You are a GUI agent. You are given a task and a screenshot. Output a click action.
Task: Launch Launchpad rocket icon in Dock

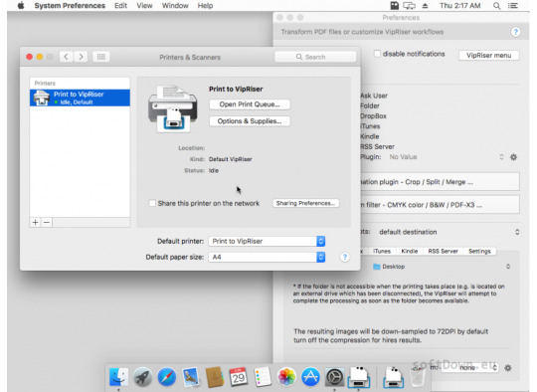142,377
